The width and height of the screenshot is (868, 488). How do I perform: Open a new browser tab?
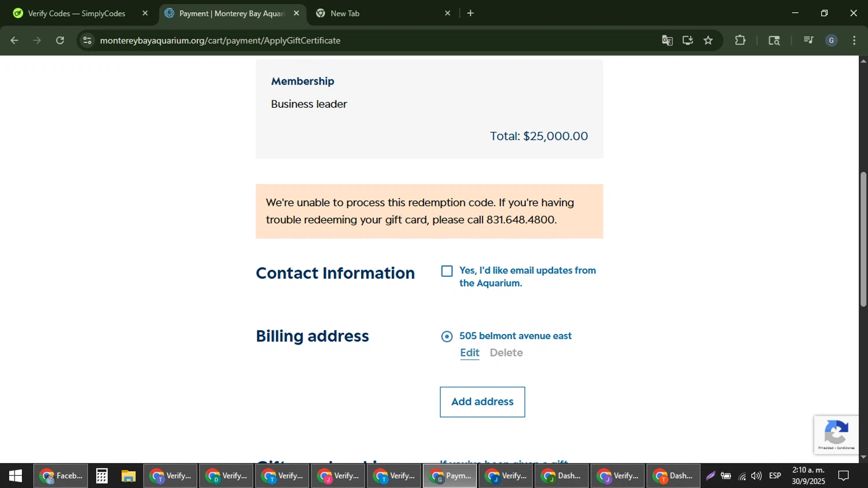[x=470, y=13]
